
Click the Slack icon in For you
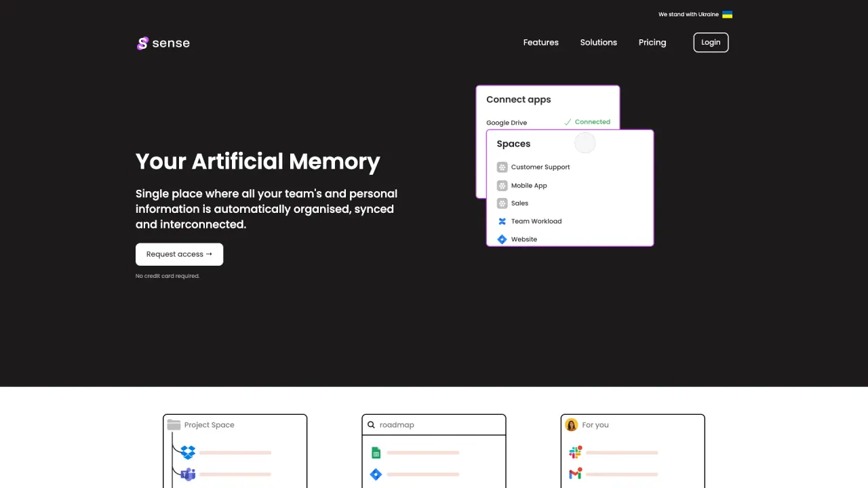pyautogui.click(x=575, y=452)
